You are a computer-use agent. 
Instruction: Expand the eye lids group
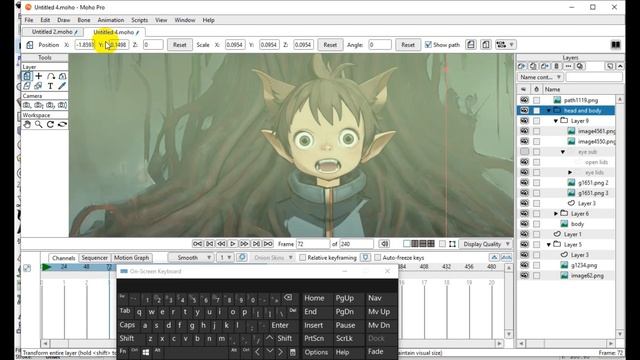point(570,172)
